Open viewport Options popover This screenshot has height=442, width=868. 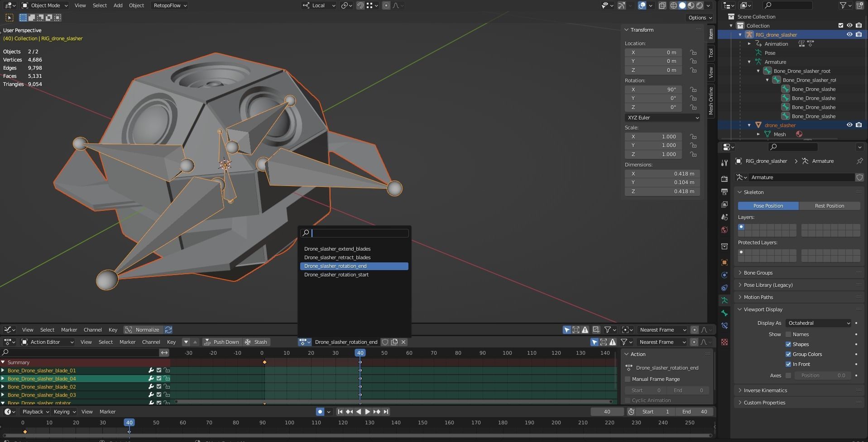tap(700, 18)
